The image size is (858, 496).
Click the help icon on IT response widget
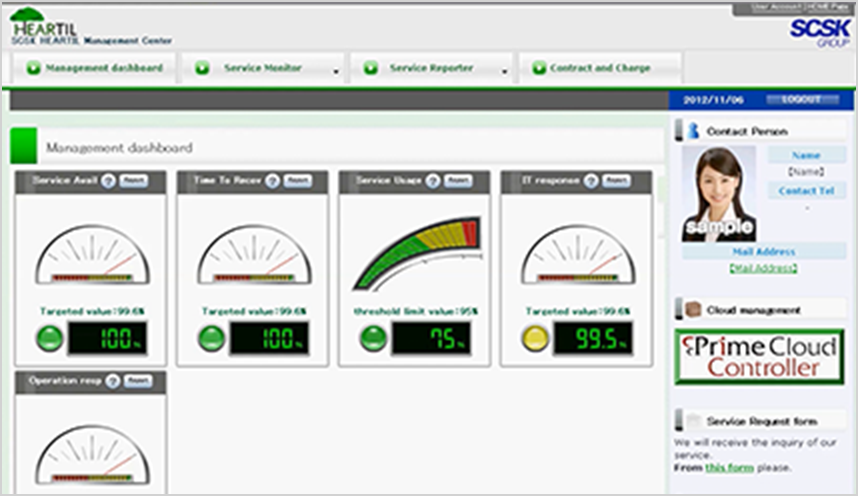(591, 181)
